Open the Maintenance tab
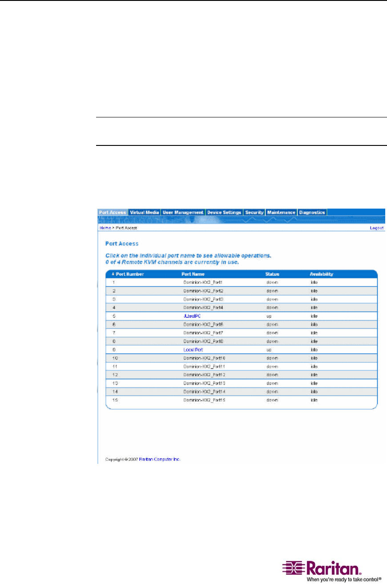 click(281, 213)
